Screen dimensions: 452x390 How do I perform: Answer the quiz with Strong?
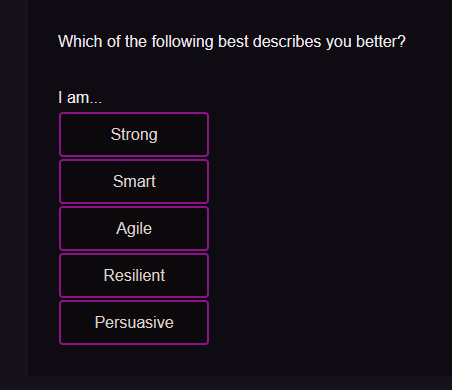click(x=134, y=134)
